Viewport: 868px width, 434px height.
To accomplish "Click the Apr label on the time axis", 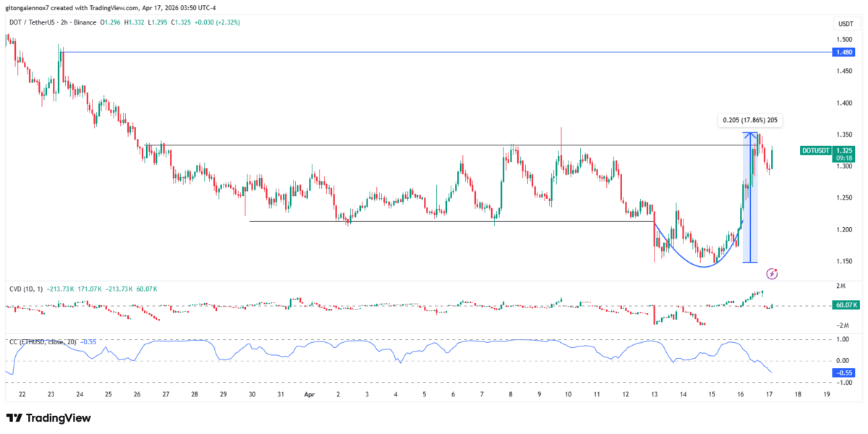I will 311,395.
